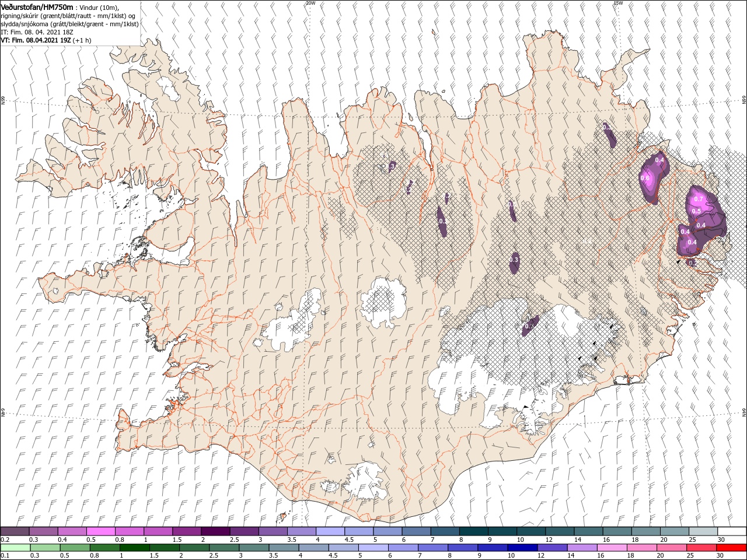The image size is (747, 560).
Task: Click the gray-teal swatch at 16, upper legend row
Action: pos(617,531)
